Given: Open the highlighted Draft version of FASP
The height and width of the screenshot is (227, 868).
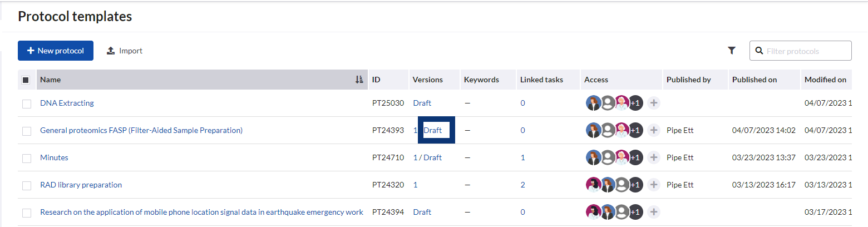Looking at the screenshot, I should click(433, 130).
